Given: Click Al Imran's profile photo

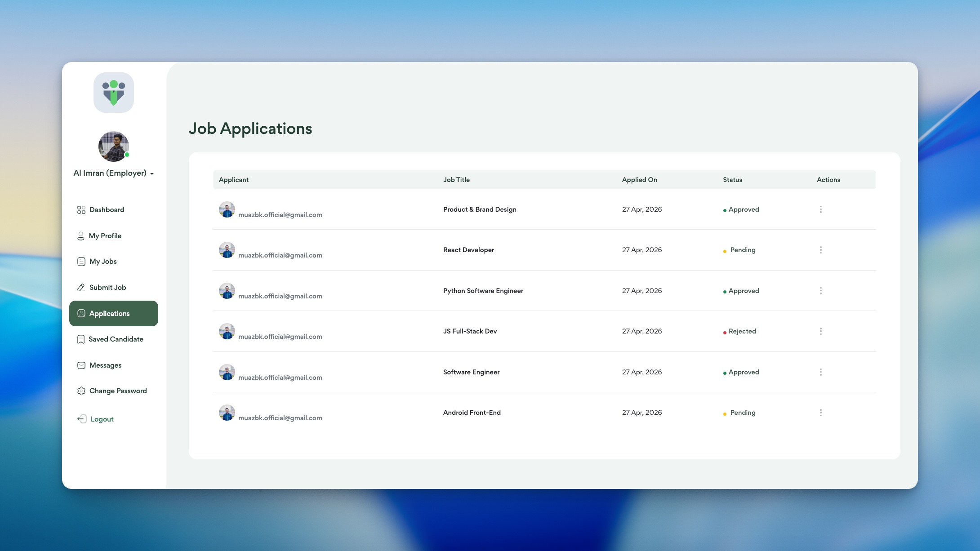Looking at the screenshot, I should (x=114, y=147).
